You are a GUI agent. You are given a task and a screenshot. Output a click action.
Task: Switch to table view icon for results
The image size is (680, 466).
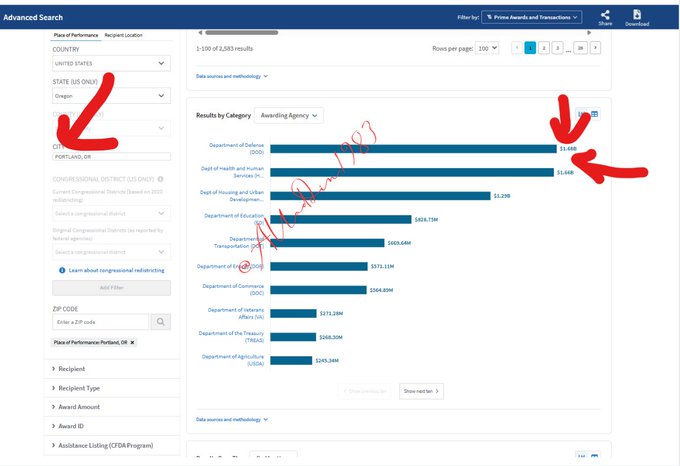[x=595, y=114]
